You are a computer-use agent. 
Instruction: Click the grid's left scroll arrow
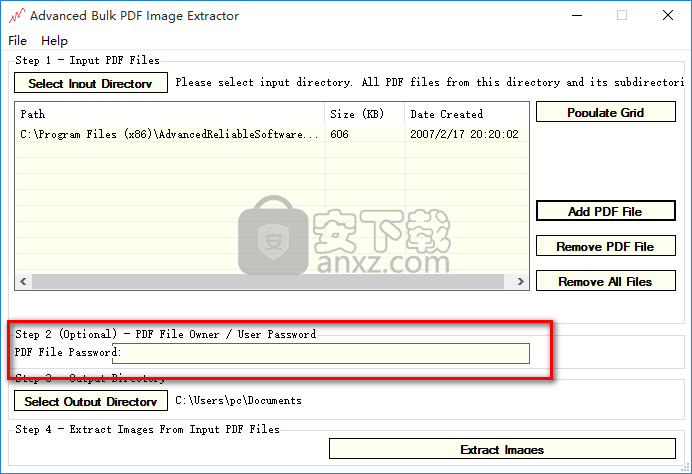(23, 282)
